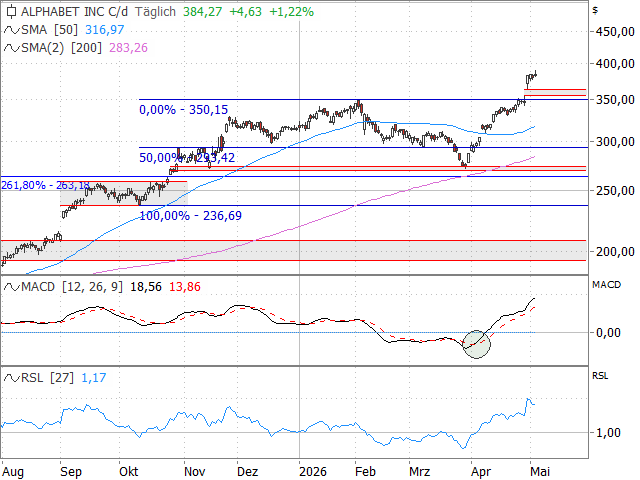Image resolution: width=640 pixels, height=480 pixels.
Task: Click the 300,00 price axis label
Action: [615, 142]
